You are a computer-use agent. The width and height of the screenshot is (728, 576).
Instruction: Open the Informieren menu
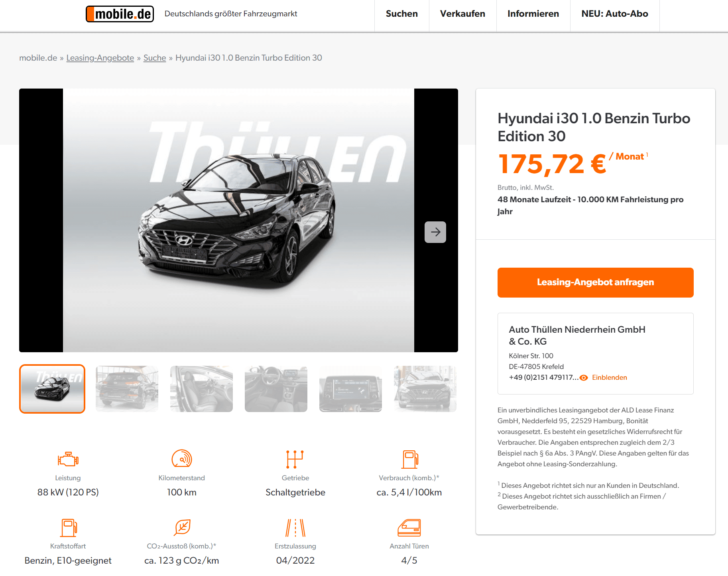click(533, 14)
